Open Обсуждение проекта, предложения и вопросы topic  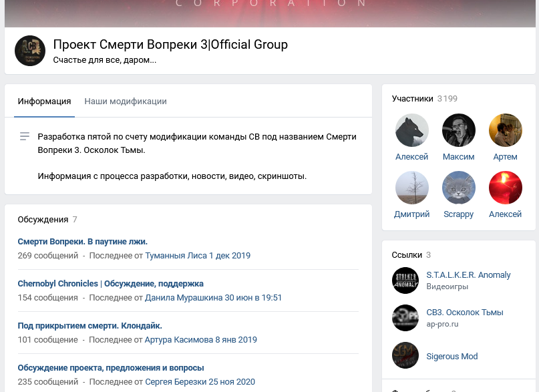pyautogui.click(x=111, y=367)
